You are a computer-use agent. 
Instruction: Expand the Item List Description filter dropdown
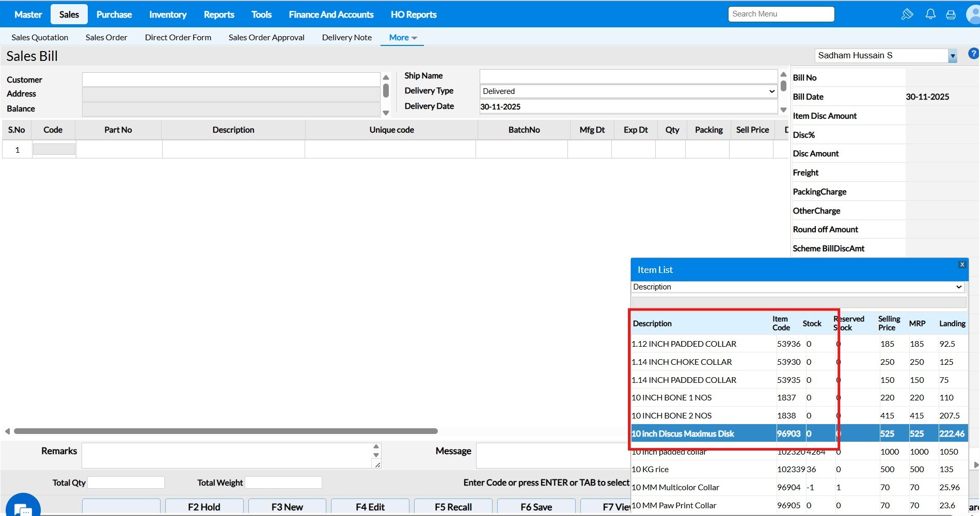(x=958, y=287)
